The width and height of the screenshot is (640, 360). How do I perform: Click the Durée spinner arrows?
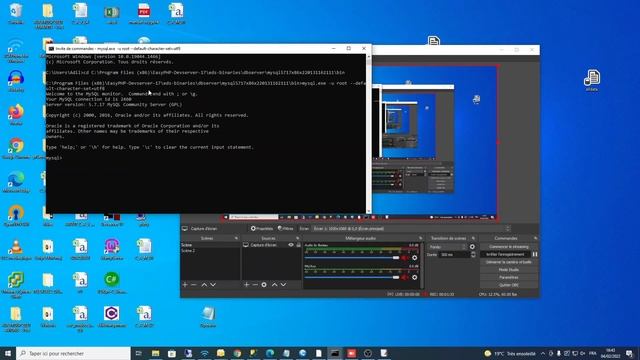(473, 255)
